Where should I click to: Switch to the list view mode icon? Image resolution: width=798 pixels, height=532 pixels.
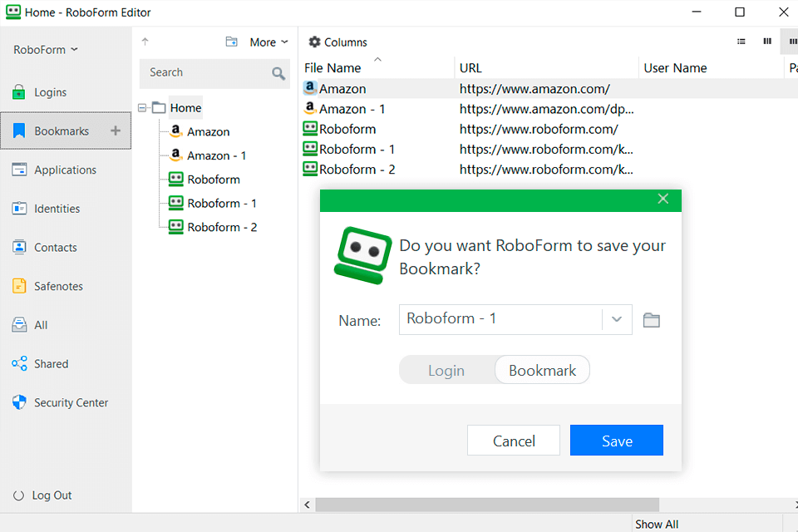coord(741,42)
